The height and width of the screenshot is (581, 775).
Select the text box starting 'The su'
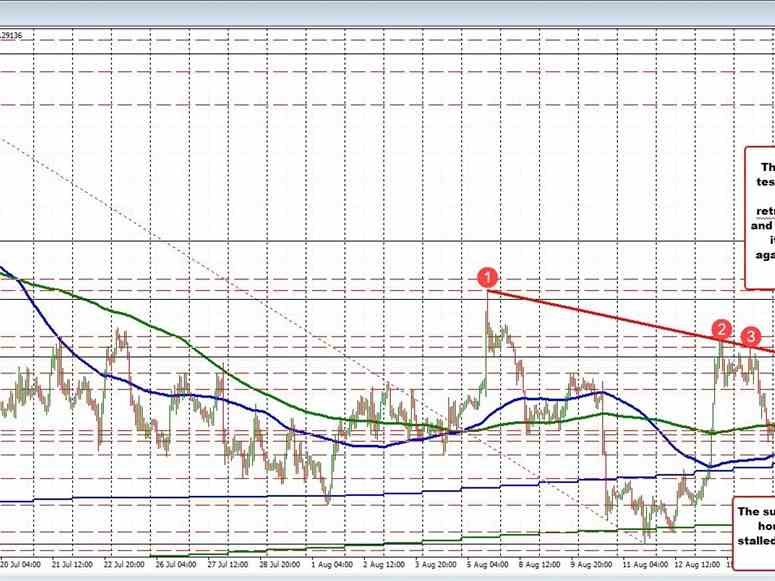click(x=754, y=533)
